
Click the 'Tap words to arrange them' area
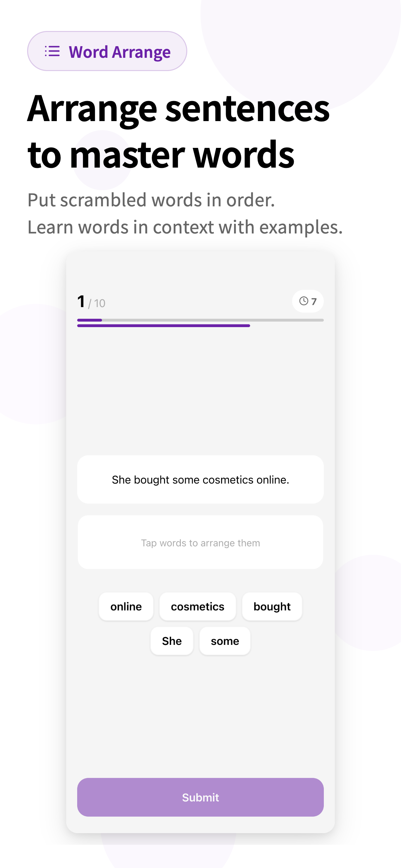point(200,542)
